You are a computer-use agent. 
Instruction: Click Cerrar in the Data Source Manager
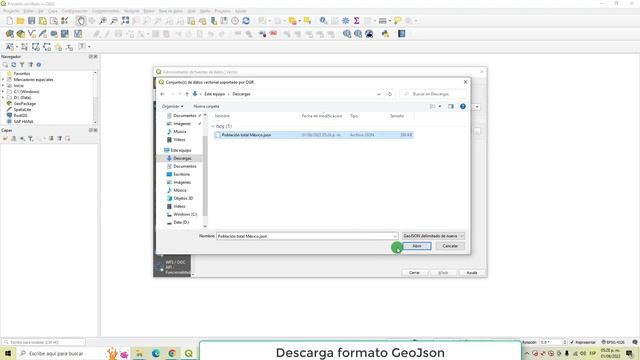[x=414, y=273]
